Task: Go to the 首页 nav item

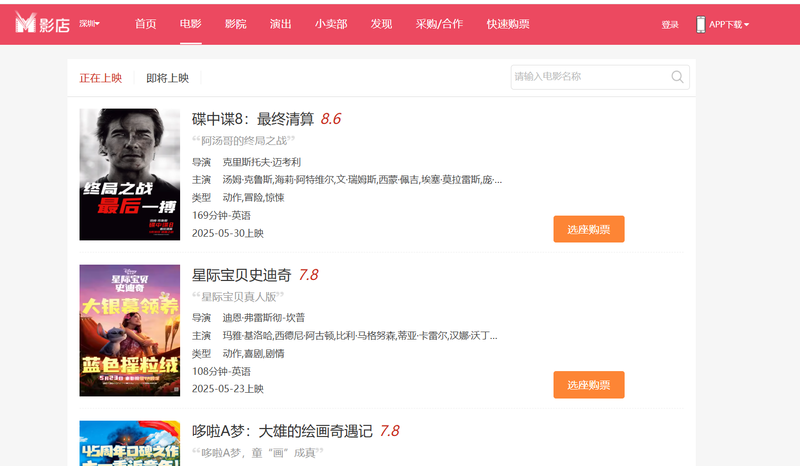Action: (x=145, y=24)
